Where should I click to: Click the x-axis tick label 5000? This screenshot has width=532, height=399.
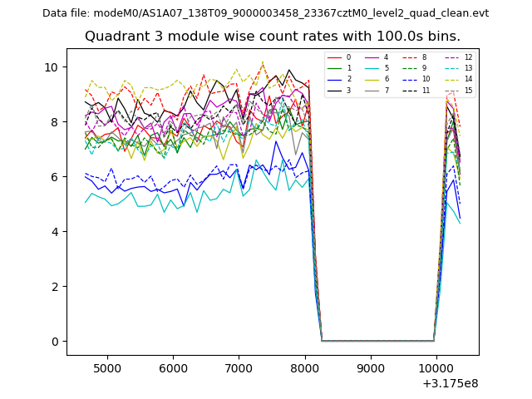click(x=107, y=368)
